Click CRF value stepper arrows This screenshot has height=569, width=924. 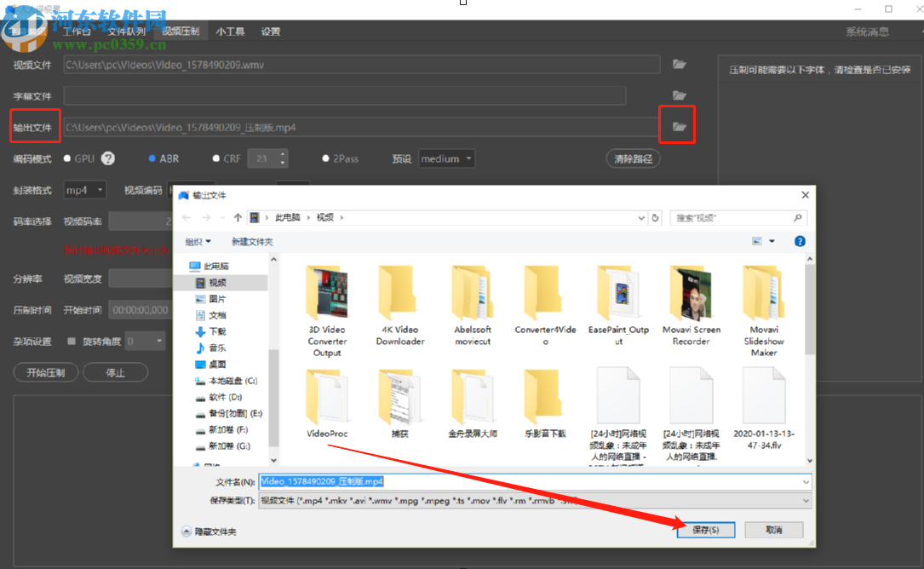pyautogui.click(x=283, y=158)
